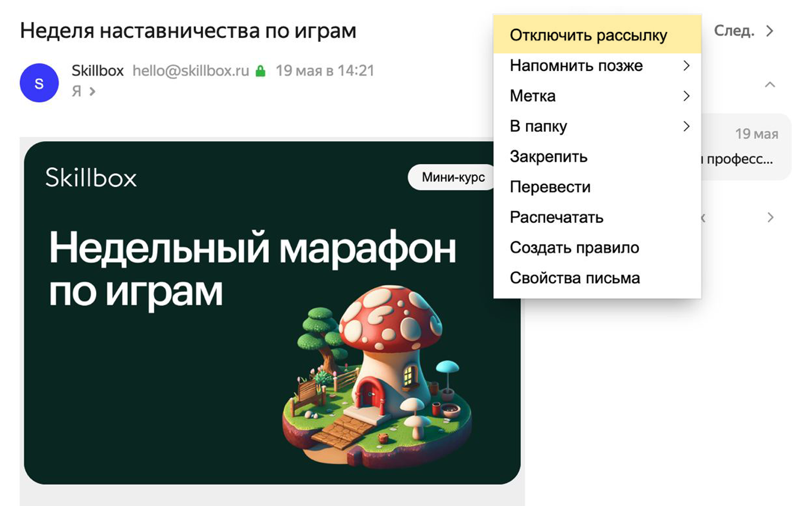Open the related message dated '19 мая'
812x506 pixels.
pos(746,147)
